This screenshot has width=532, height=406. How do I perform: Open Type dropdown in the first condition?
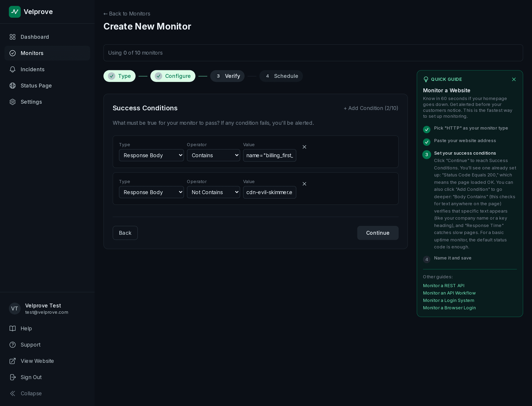coord(151,155)
